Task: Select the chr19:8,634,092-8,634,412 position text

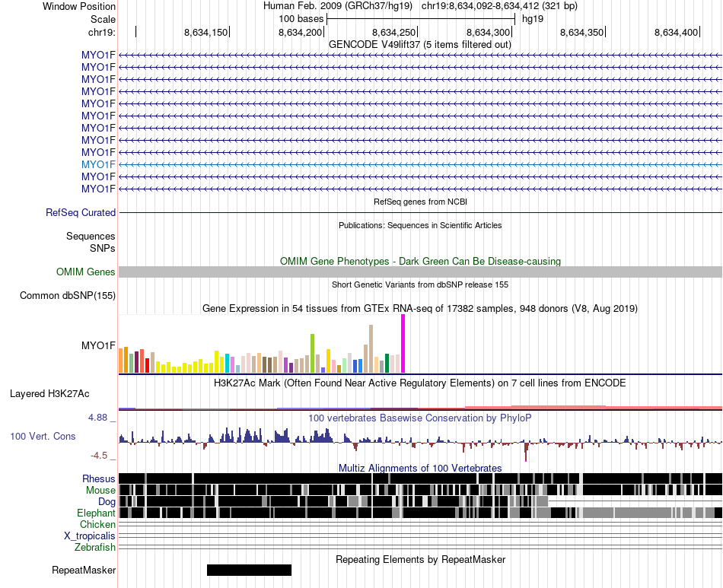Action: point(499,6)
